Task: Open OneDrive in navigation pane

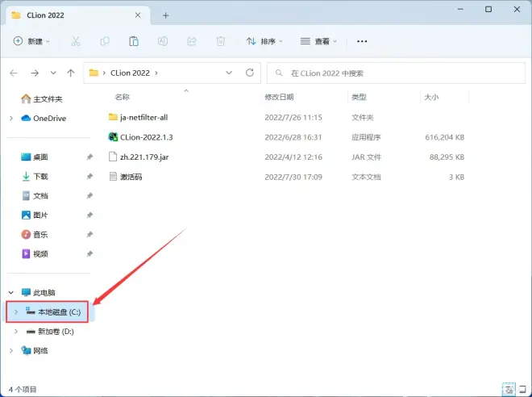Action: tap(44, 118)
